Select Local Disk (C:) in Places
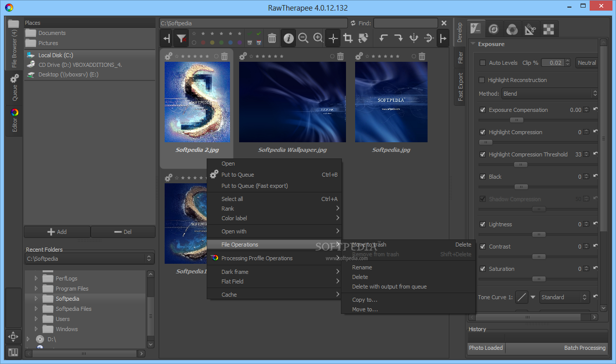616x364 pixels. 90,55
